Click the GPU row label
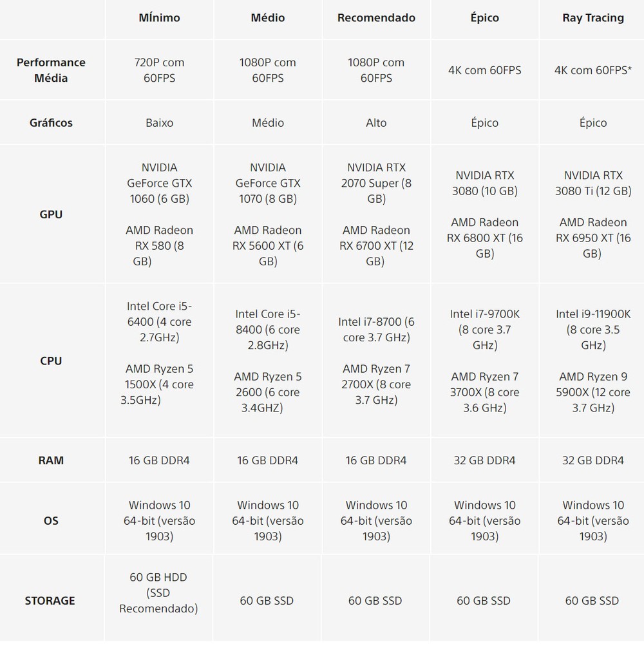This screenshot has height=671, width=644. [x=51, y=214]
